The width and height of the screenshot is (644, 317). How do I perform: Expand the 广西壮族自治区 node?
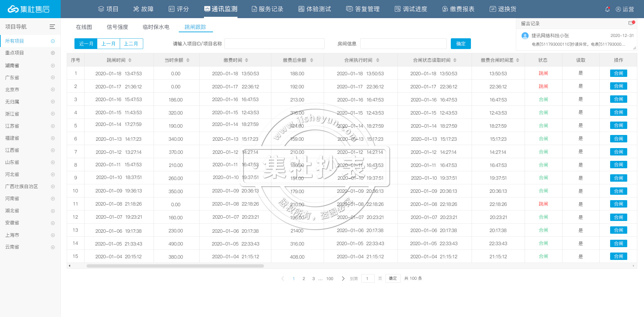click(53, 186)
